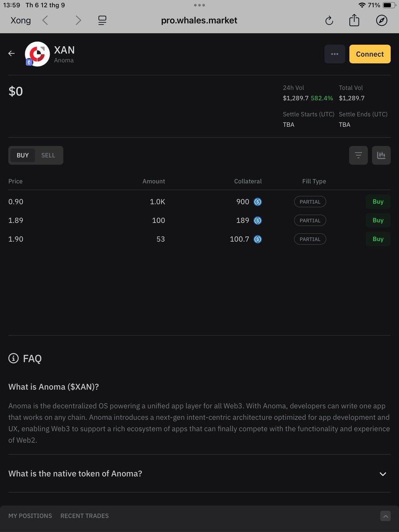Image resolution: width=399 pixels, height=532 pixels.
Task: Click PARTIAL badge in the 1.90 row
Action: point(310,239)
